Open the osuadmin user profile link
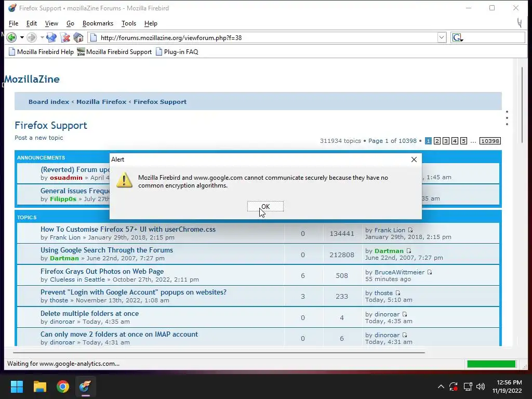Viewport: 532px width, 399px height. pos(66,178)
